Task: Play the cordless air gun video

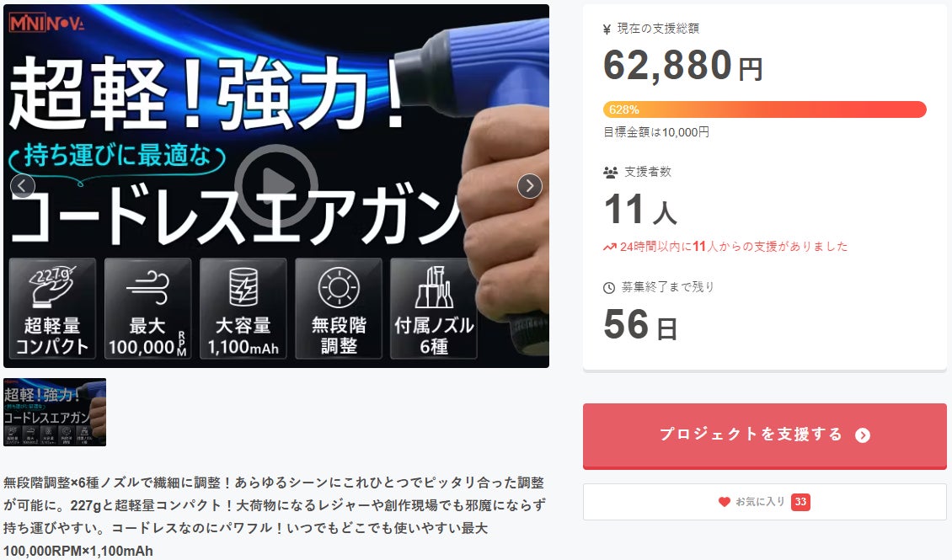Action: click(275, 186)
